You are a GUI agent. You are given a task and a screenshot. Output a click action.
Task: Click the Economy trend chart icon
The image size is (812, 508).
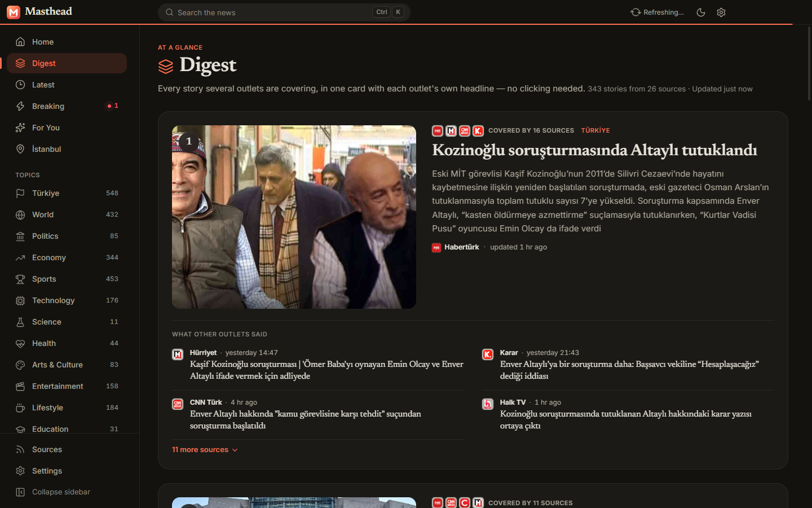20,257
